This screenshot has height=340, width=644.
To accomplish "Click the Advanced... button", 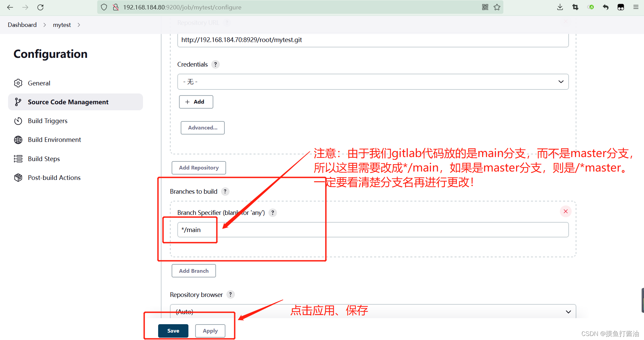I will (203, 128).
